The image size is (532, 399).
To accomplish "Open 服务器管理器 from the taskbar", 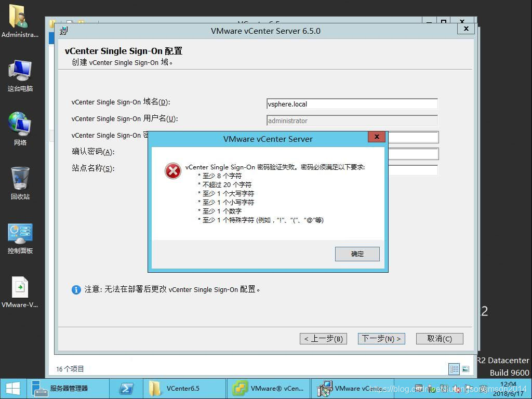I will (68, 389).
